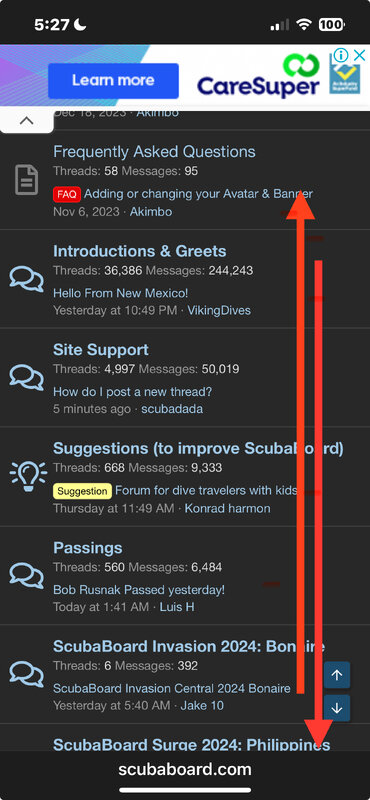370x800 pixels.
Task: Select the red FAQ prefix tag
Action: point(67,194)
